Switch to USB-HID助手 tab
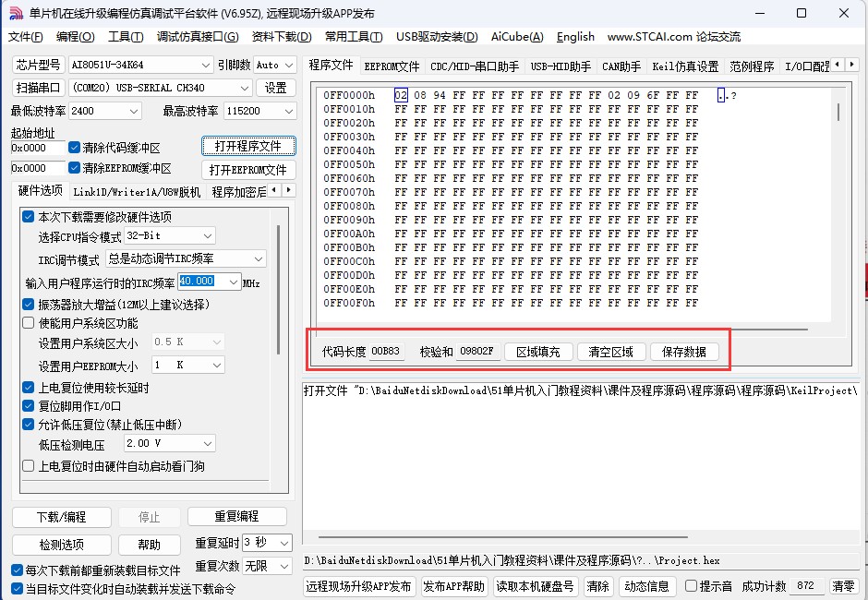This screenshot has height=600, width=868. [x=561, y=66]
